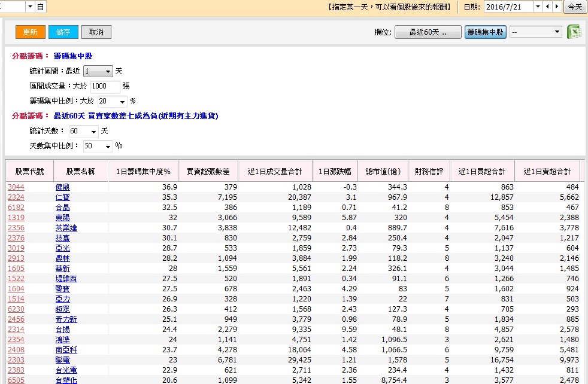Export the table with the Excel icon
588x384 pixels.
574,32
